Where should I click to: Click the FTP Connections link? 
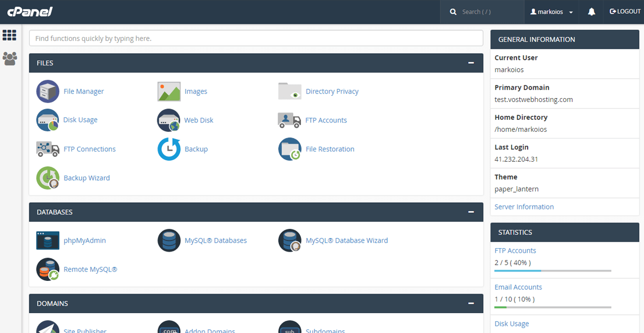pos(90,148)
